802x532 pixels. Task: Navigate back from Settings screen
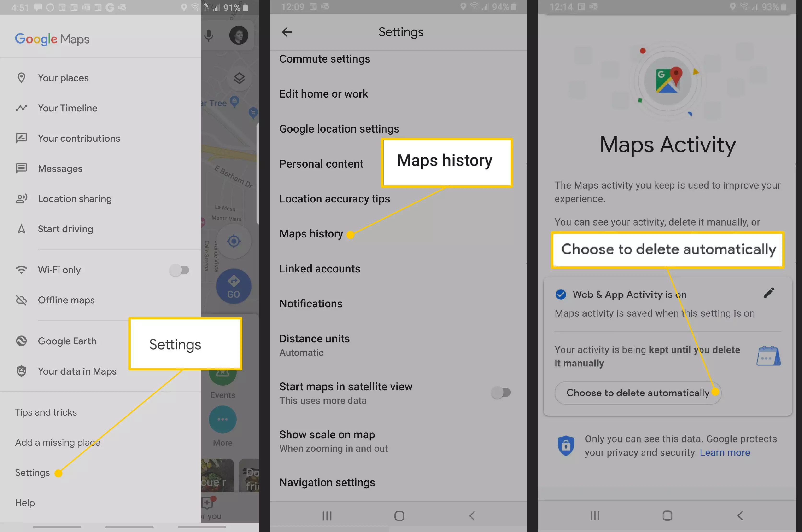(x=287, y=32)
